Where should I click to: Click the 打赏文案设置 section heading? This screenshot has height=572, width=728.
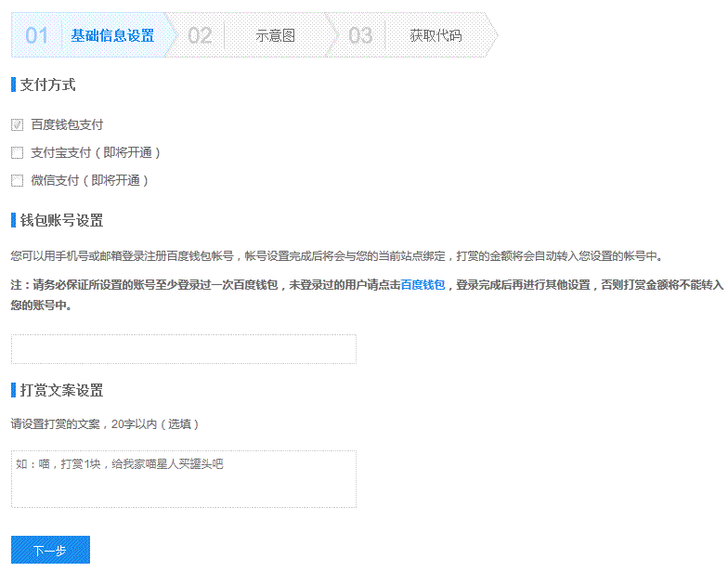[61, 390]
